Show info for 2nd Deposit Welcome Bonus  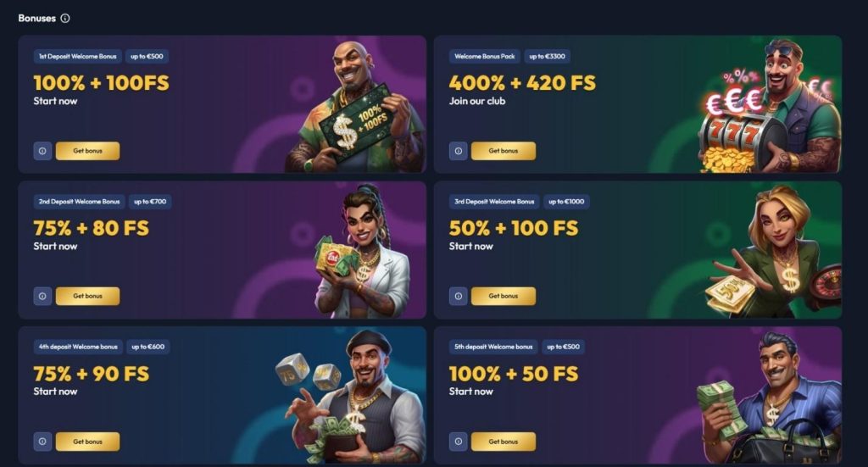(x=42, y=296)
